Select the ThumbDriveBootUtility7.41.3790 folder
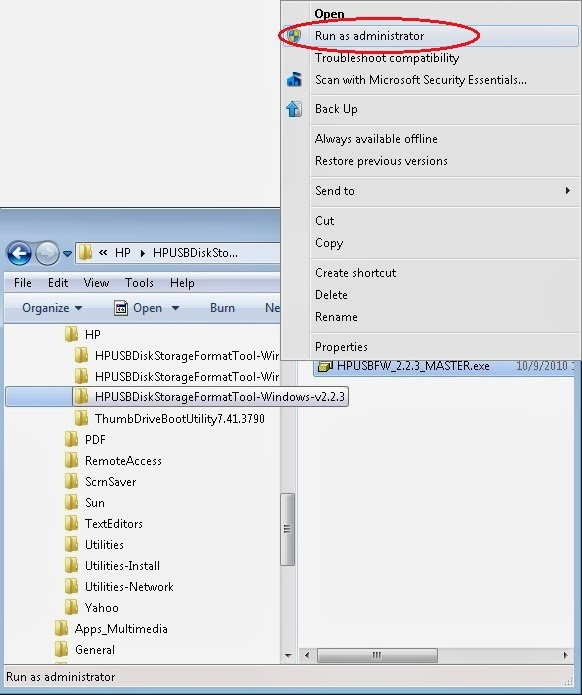The image size is (582, 695). 180,418
